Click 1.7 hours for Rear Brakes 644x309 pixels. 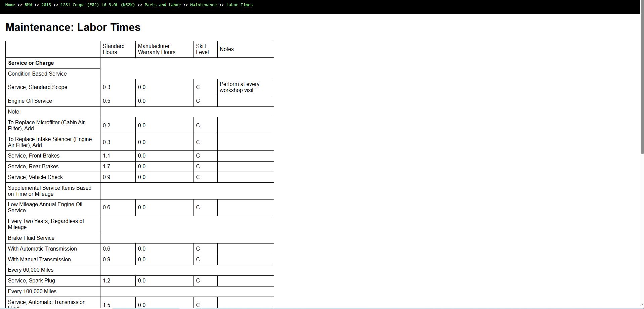click(118, 167)
